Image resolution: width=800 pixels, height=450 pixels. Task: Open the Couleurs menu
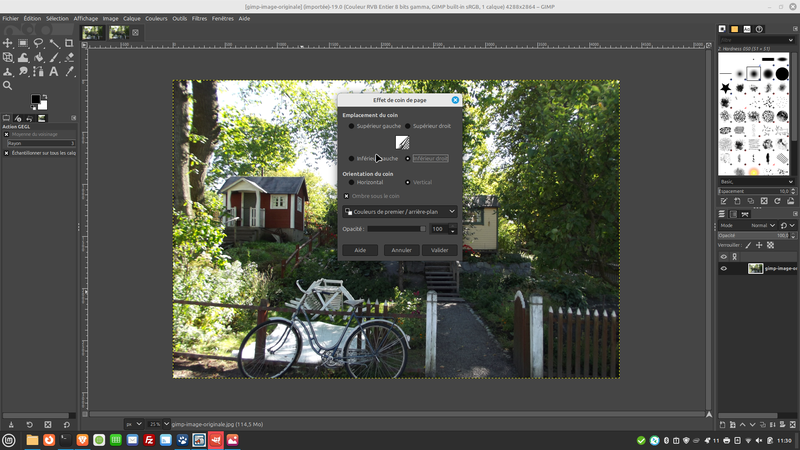[156, 18]
